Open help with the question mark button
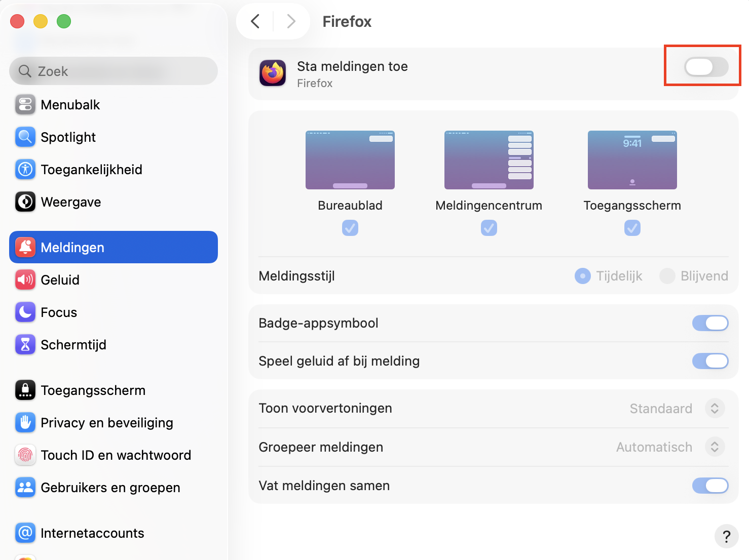 pyautogui.click(x=726, y=536)
